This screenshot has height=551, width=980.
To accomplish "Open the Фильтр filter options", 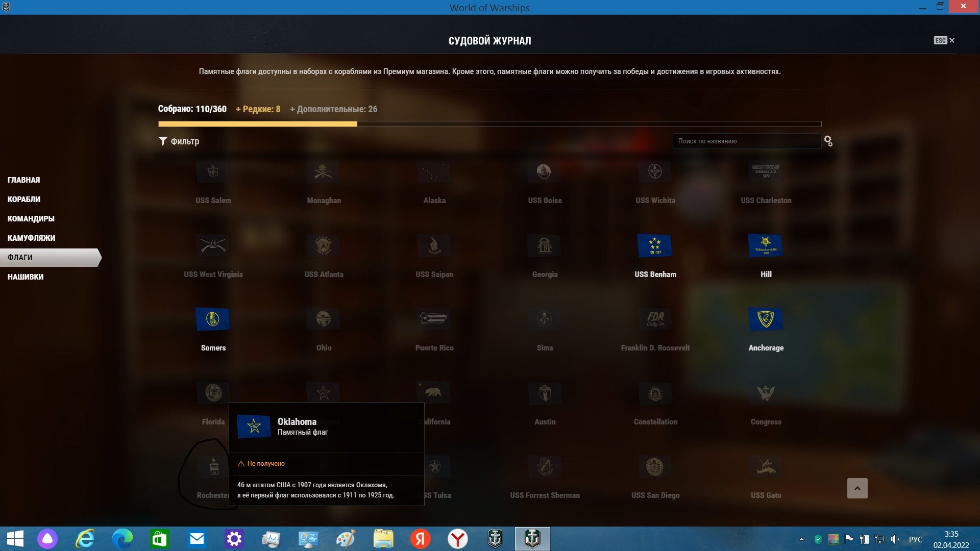I will (179, 141).
